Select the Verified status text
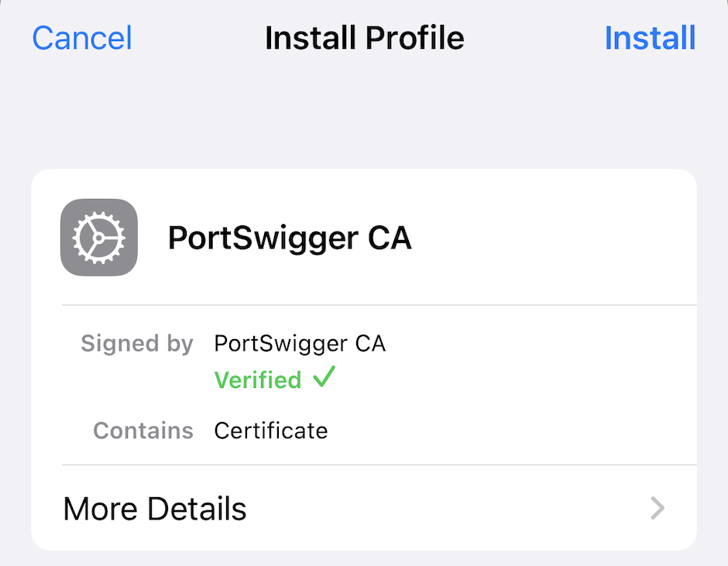The image size is (728, 566). pyautogui.click(x=258, y=379)
